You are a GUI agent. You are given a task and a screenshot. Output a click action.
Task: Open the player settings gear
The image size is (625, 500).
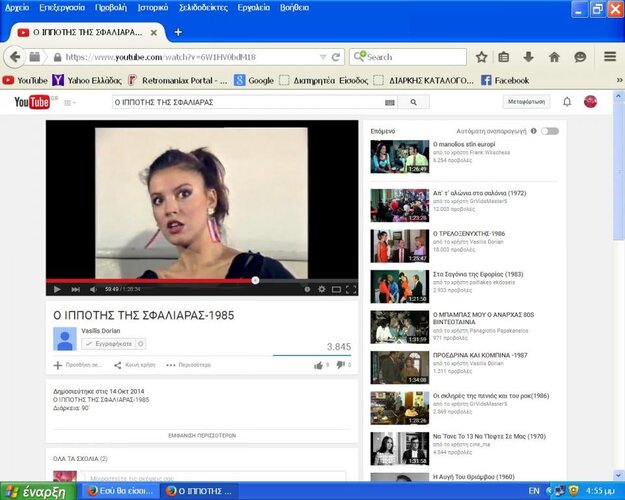[x=322, y=289]
